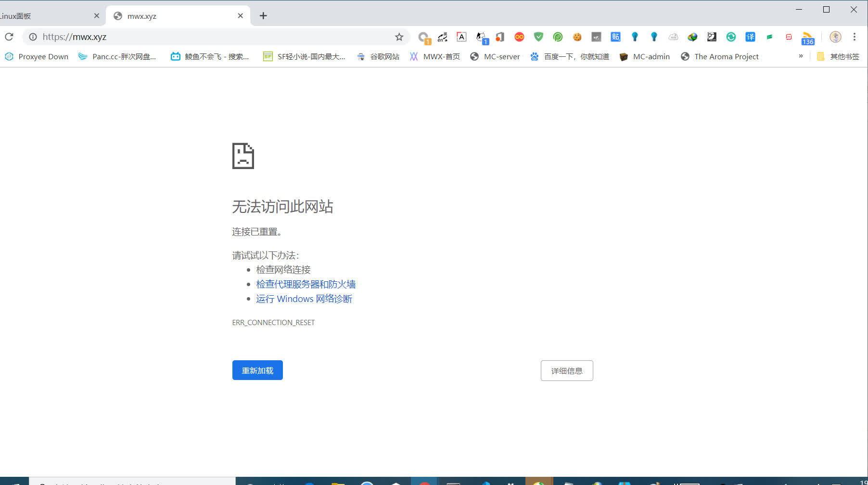Viewport: 868px width, 485px height.
Task: Open the 百度一下，你就知道 bookmark
Action: click(570, 56)
